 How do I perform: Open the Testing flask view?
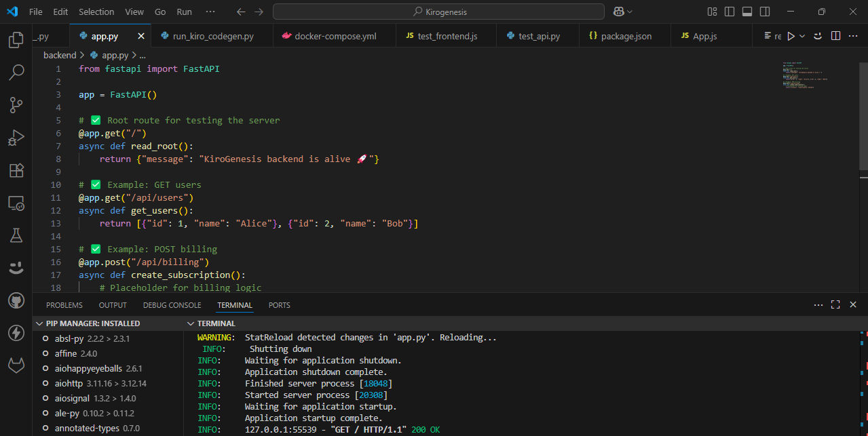[16, 235]
